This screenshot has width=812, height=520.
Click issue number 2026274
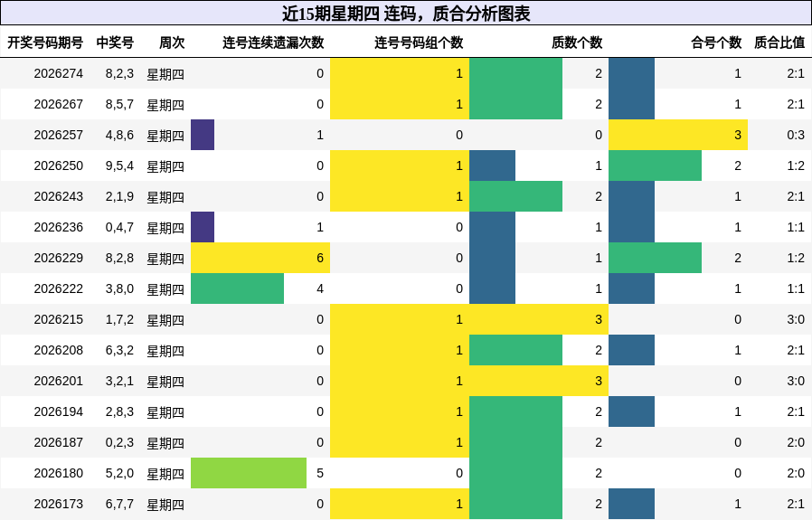59,73
